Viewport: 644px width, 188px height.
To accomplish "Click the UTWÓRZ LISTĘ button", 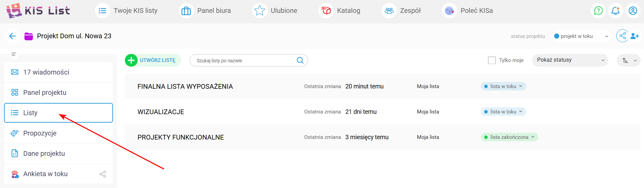I will 153,60.
